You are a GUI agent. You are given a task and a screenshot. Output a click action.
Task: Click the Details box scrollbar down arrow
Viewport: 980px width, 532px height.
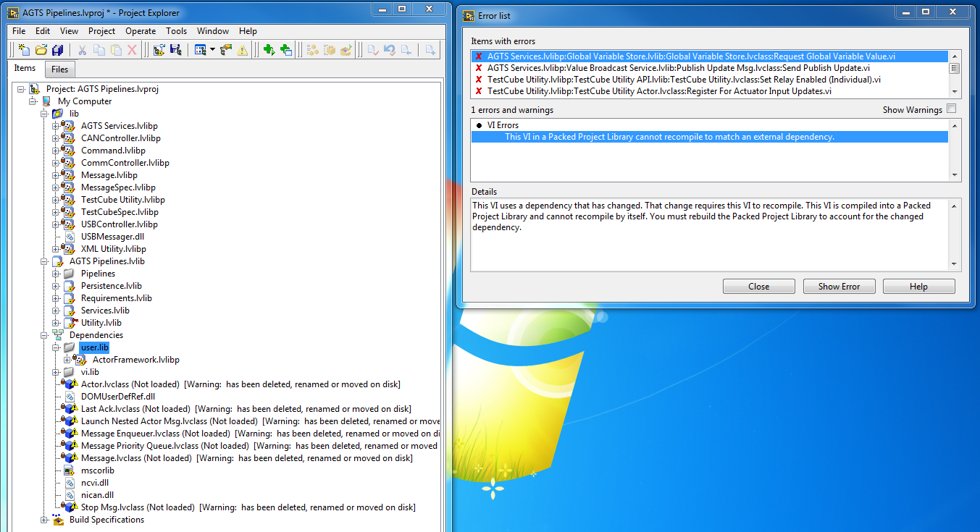coord(955,265)
